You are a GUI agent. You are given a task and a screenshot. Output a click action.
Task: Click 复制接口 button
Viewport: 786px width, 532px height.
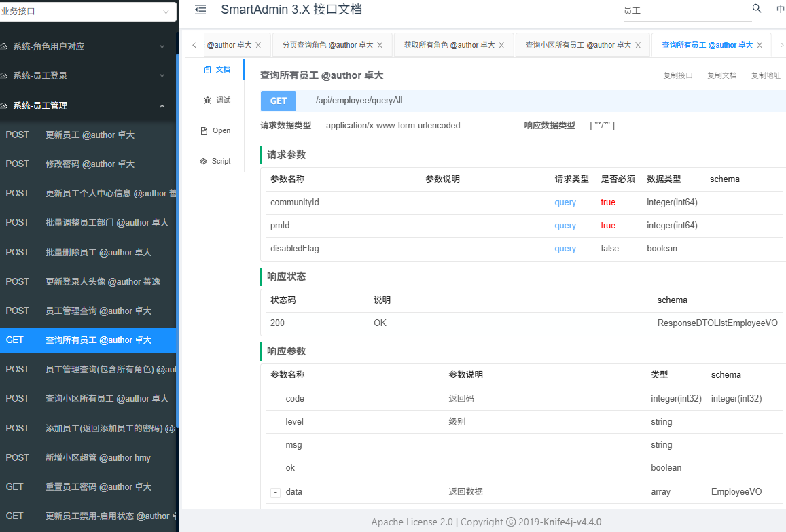(x=678, y=75)
